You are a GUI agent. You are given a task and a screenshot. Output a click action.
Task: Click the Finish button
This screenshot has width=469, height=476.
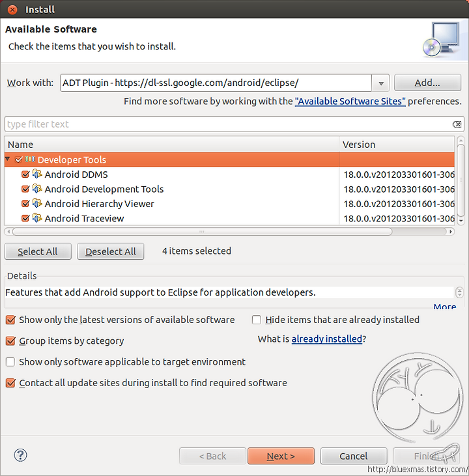[427, 456]
